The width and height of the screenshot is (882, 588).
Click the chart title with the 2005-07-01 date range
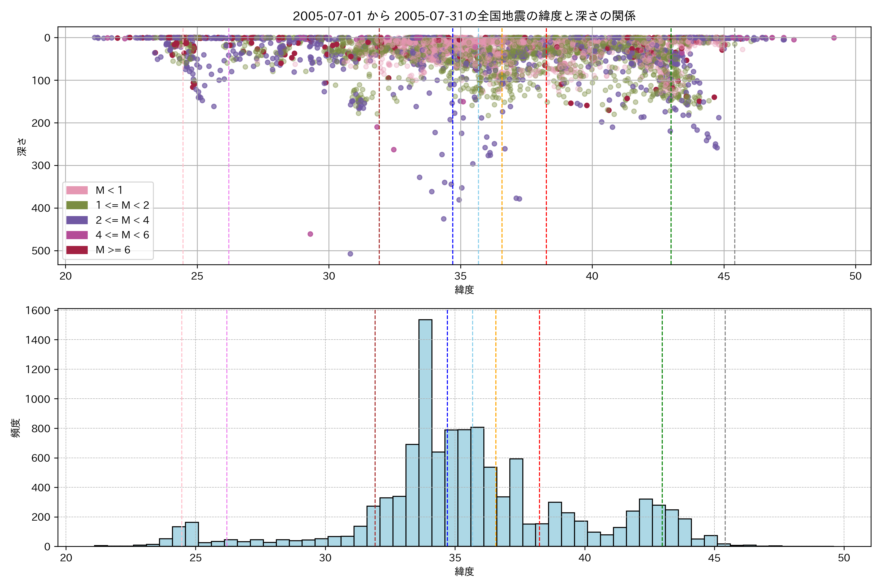(464, 16)
